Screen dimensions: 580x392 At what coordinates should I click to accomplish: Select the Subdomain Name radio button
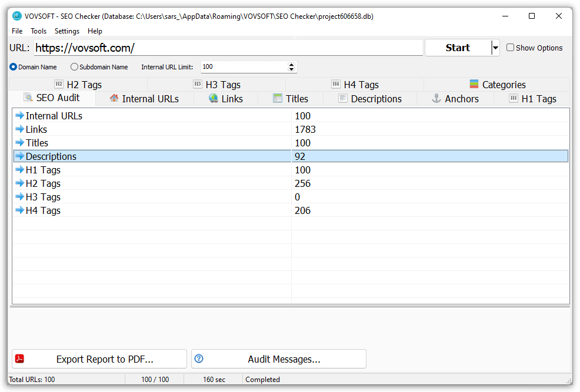(74, 67)
